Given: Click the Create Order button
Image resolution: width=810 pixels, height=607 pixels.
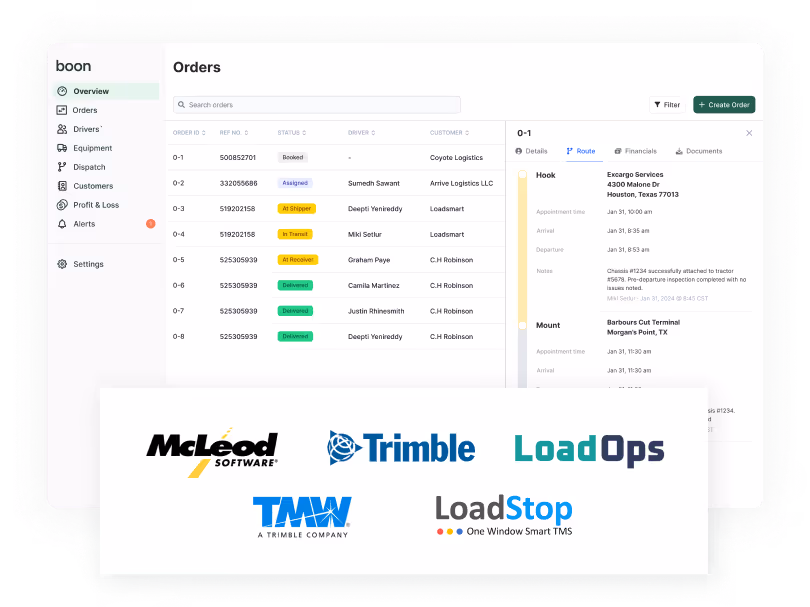Looking at the screenshot, I should (724, 105).
